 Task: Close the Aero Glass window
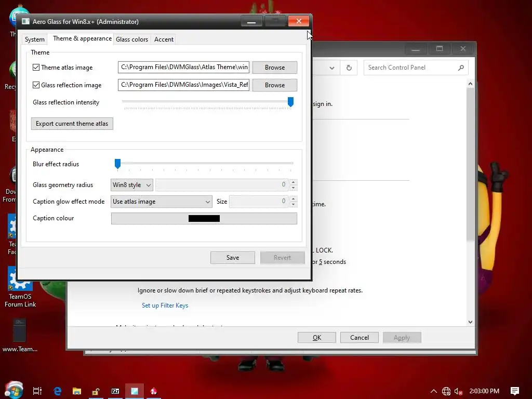click(x=299, y=21)
